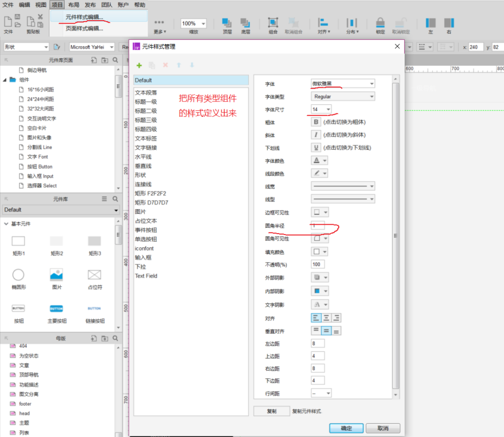504x437 pixels.
Task: Set 垂直对齐 to top
Action: (316, 331)
